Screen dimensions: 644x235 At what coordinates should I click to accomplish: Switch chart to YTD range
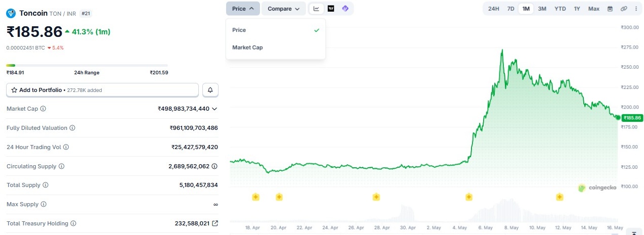pos(560,9)
